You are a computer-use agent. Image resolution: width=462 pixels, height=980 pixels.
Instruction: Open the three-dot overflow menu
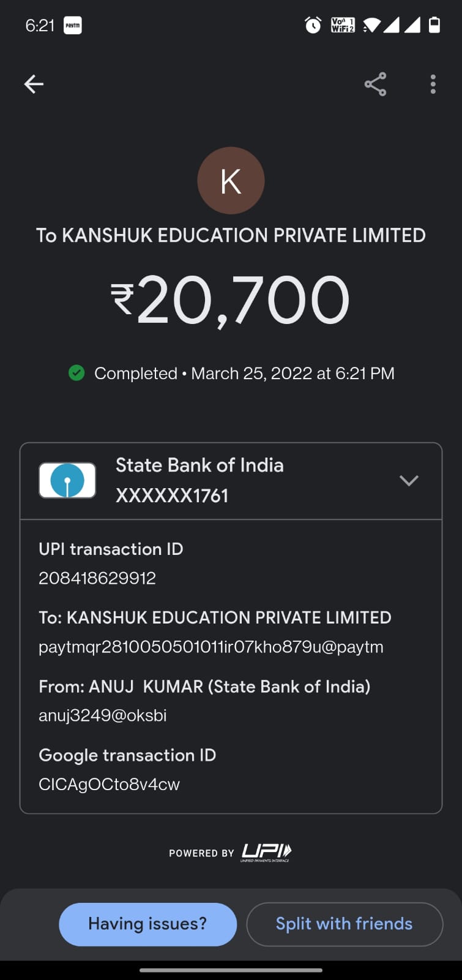[433, 84]
